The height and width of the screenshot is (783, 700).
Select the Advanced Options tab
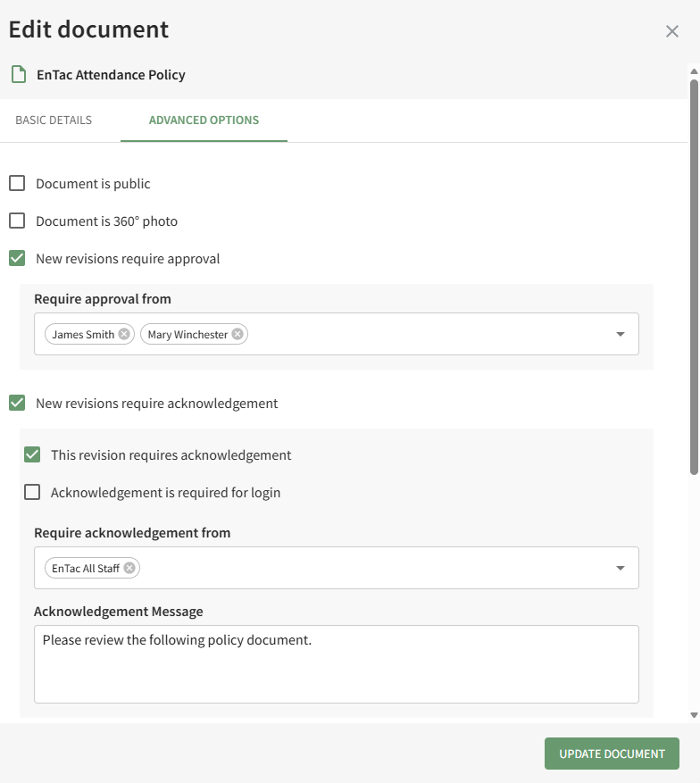pos(204,121)
